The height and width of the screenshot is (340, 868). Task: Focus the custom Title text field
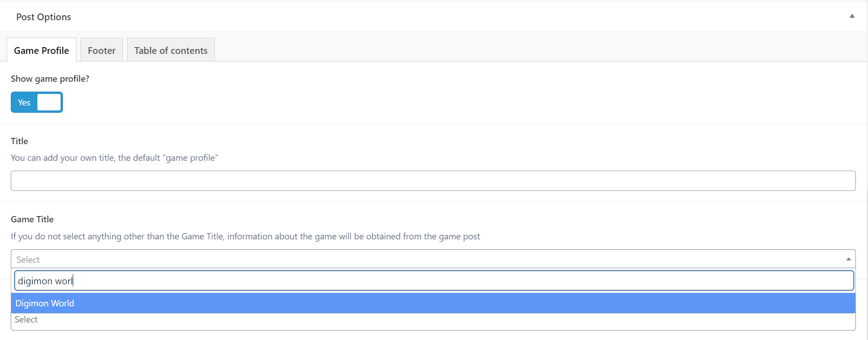(x=433, y=181)
